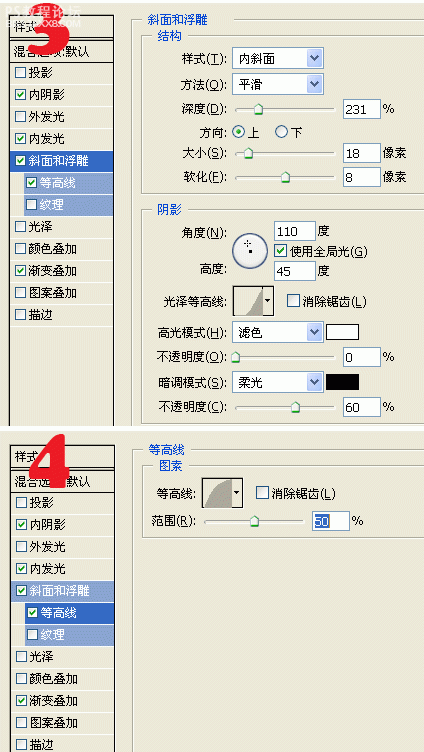Click the 等高线 curve thumbnail in 图素 section

(217, 493)
